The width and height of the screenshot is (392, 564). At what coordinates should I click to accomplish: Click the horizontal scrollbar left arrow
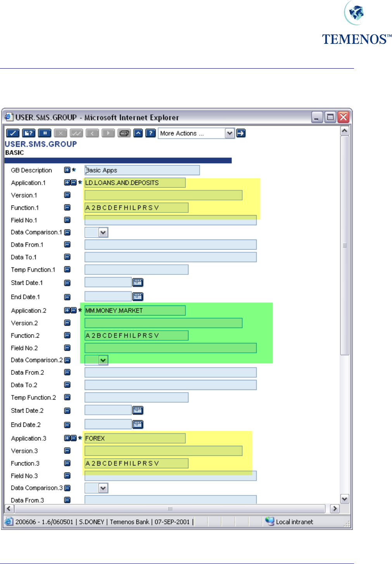9,509
